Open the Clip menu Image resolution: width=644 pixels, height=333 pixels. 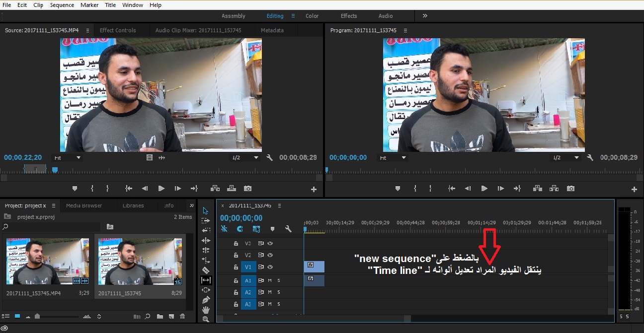point(38,5)
